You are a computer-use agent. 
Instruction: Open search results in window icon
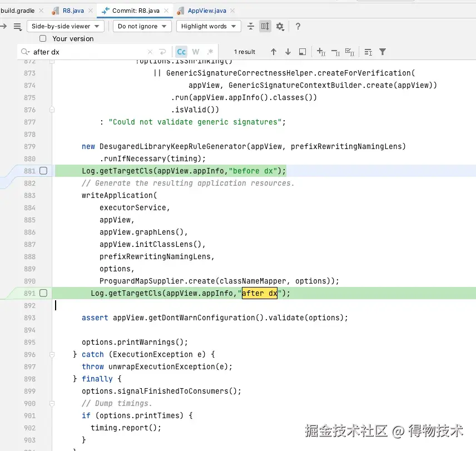click(x=303, y=52)
